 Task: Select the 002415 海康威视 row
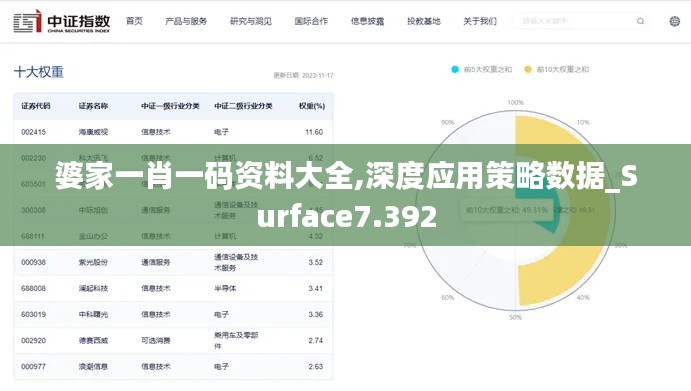[x=173, y=132]
